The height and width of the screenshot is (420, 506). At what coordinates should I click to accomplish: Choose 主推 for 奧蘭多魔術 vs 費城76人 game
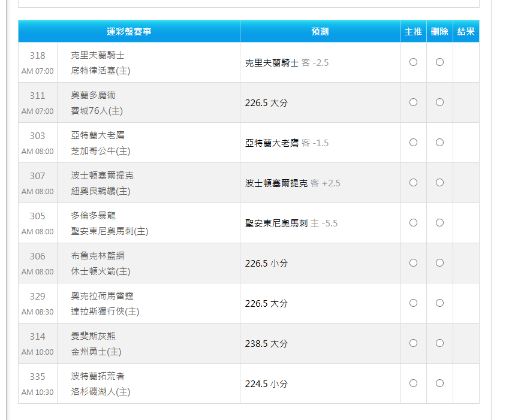tap(413, 102)
